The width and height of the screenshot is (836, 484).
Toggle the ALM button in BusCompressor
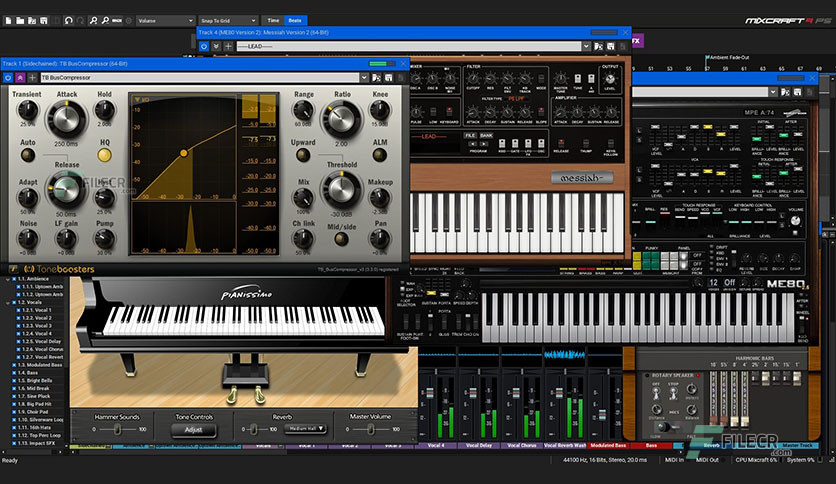tap(380, 155)
